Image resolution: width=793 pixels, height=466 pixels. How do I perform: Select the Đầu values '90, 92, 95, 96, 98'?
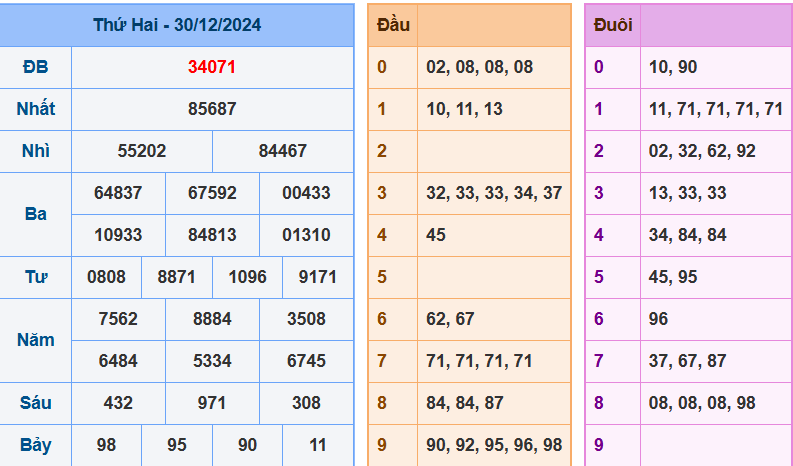pos(494,445)
